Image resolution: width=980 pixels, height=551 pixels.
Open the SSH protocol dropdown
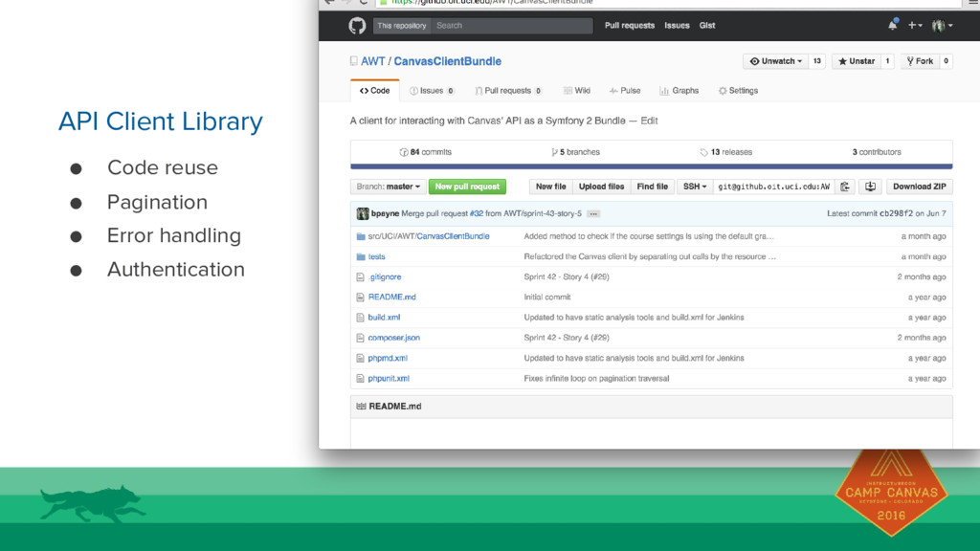pos(695,187)
